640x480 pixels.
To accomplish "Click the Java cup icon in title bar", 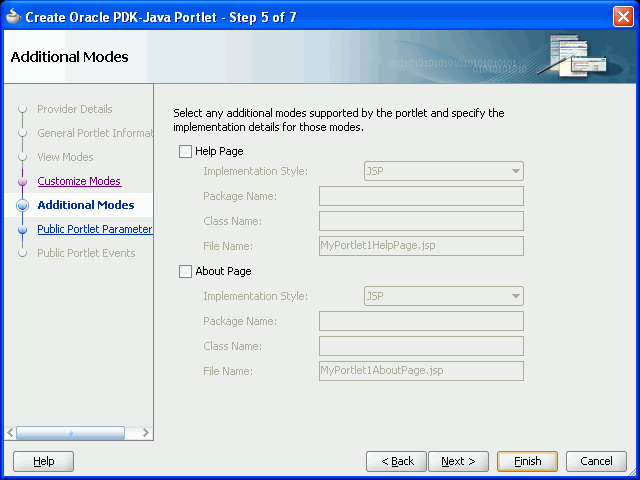I will click(13, 17).
